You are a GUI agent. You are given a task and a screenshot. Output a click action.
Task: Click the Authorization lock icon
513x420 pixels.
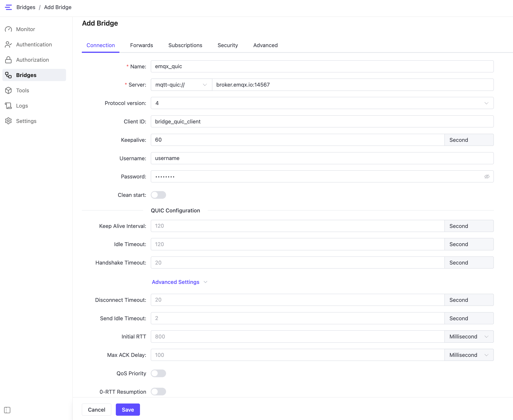[8, 60]
